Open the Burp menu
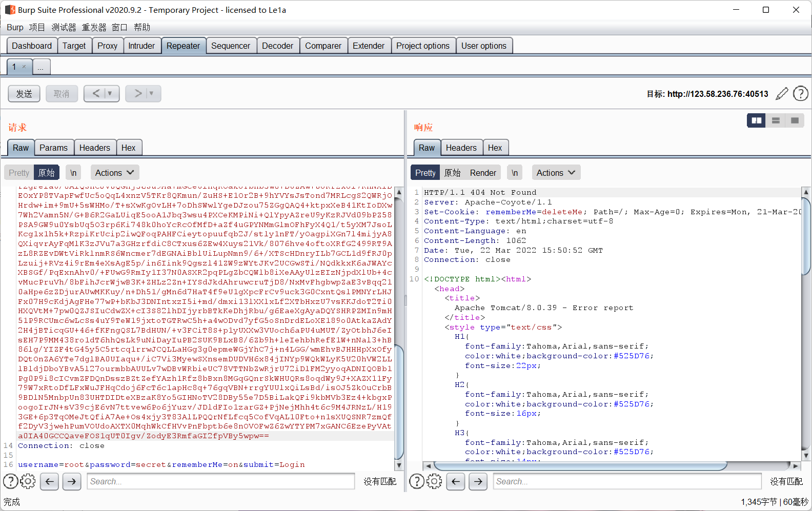 (x=15, y=27)
